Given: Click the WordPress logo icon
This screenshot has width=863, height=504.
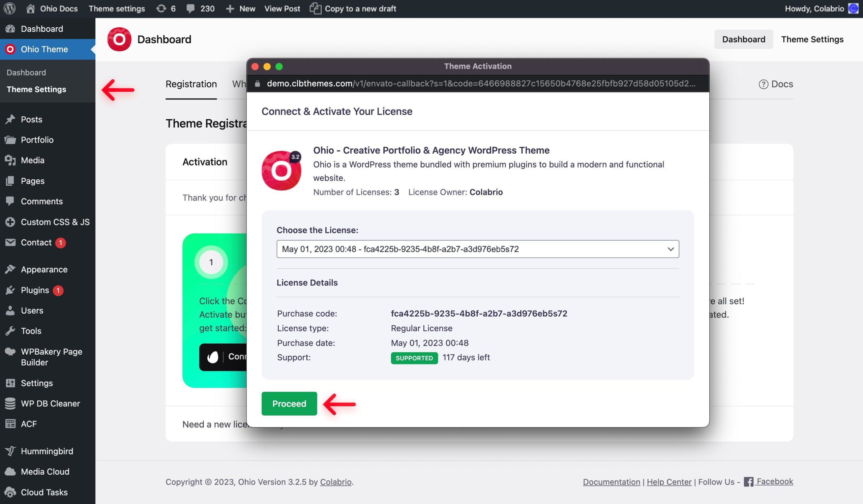Looking at the screenshot, I should coord(9,8).
